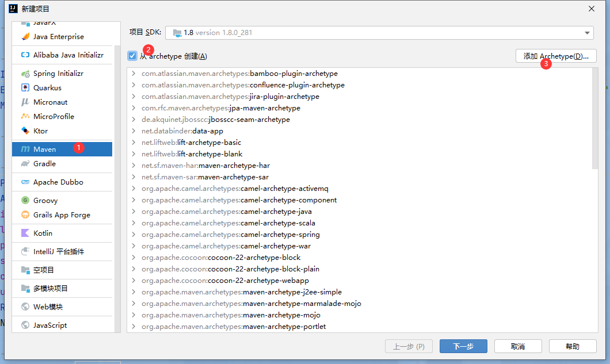This screenshot has height=364, width=610.
Task: Click the JavaScript globe icon
Action: click(25, 325)
